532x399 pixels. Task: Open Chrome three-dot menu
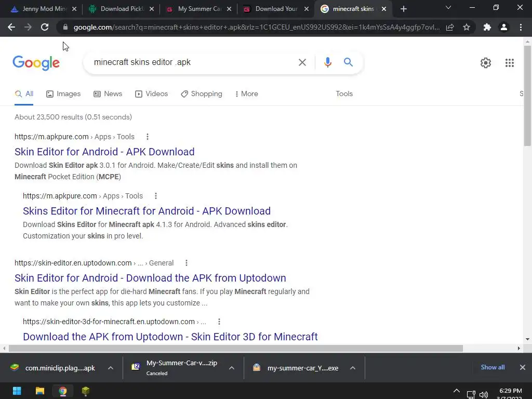[521, 27]
